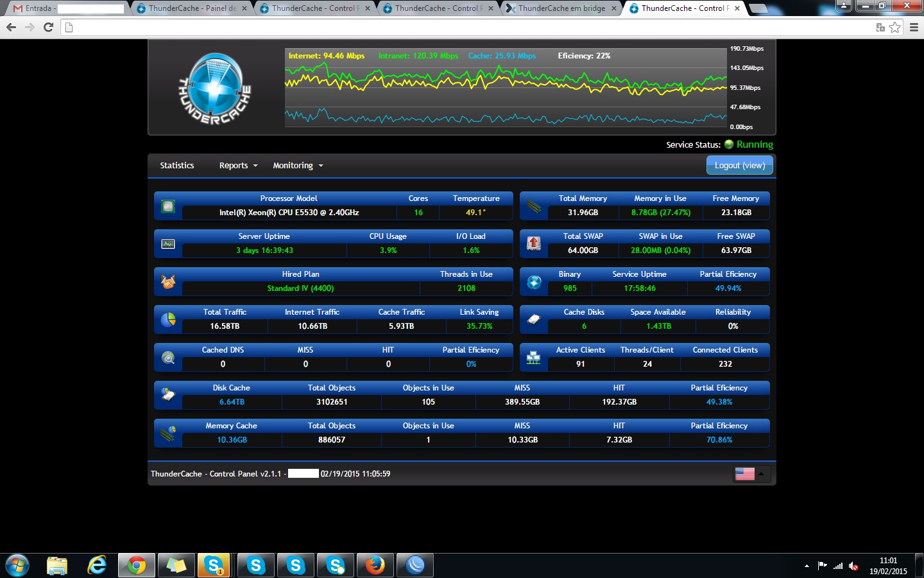The height and width of the screenshot is (578, 924).
Task: Click the browser address bar
Action: click(x=468, y=27)
